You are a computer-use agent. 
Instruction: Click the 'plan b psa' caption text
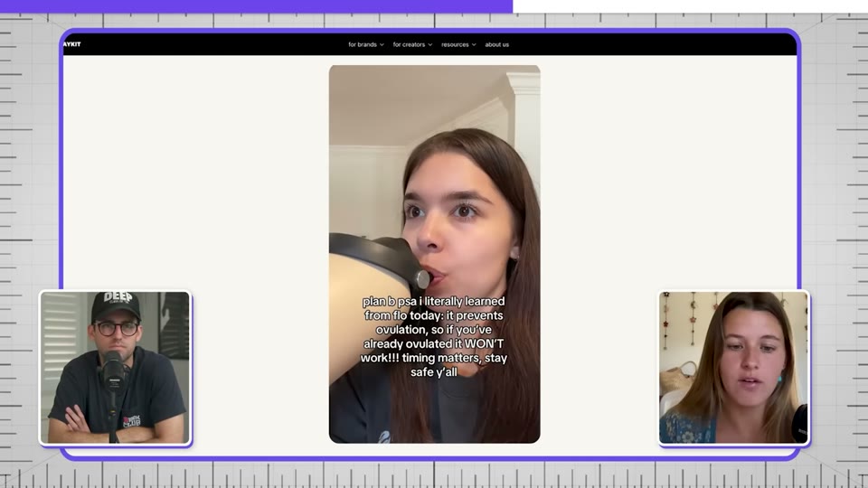pyautogui.click(x=434, y=336)
